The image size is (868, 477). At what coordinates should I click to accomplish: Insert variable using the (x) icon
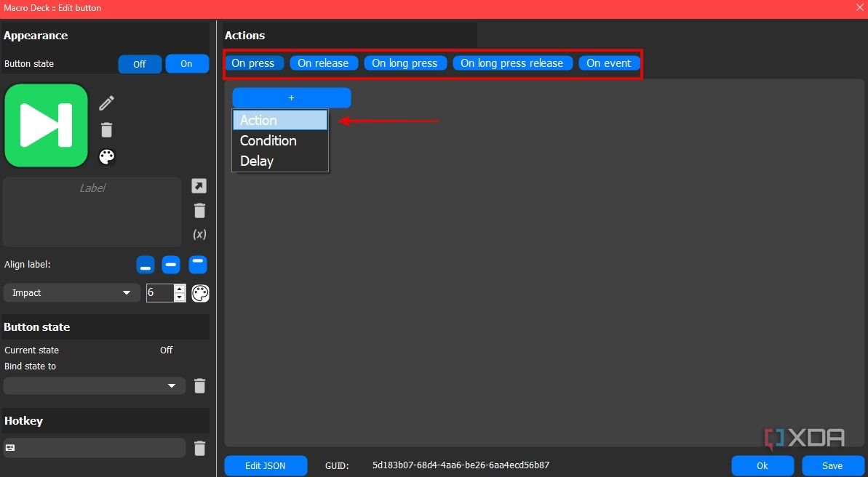[x=199, y=234]
